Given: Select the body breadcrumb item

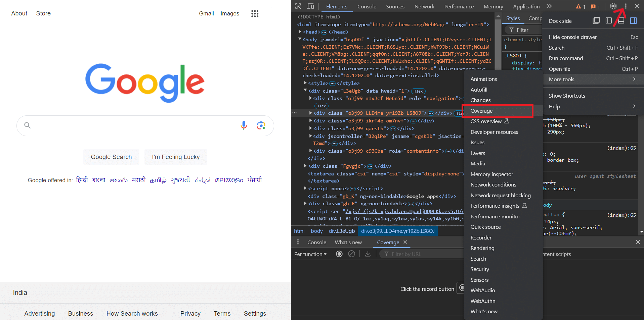Looking at the screenshot, I should (x=316, y=231).
